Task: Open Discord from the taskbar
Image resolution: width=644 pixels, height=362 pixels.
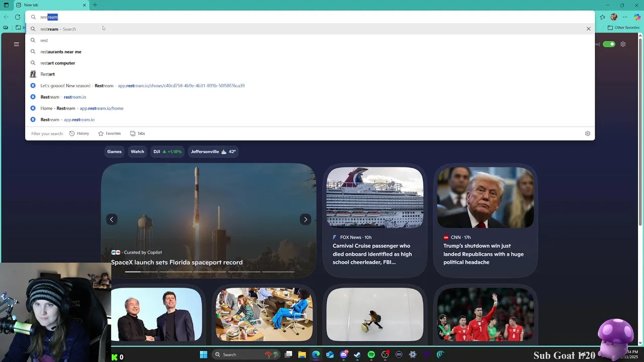Action: tap(344, 354)
